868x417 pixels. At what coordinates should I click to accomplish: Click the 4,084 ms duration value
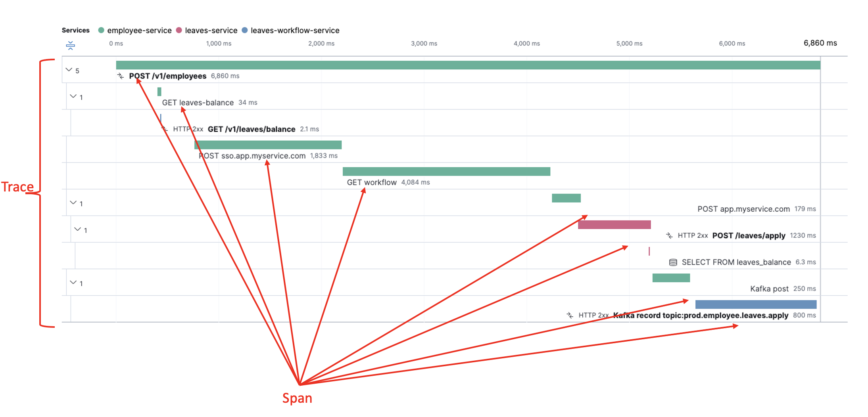pyautogui.click(x=415, y=182)
